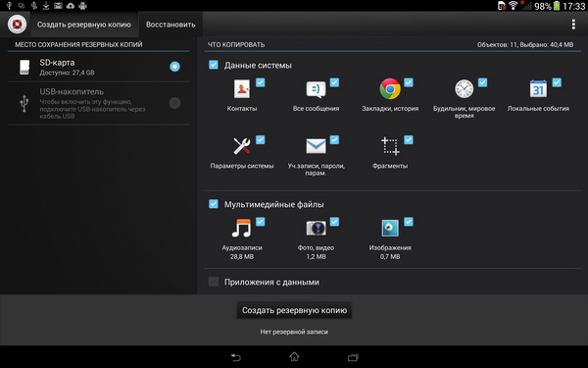The width and height of the screenshot is (588, 368).
Task: Tap the Локальные события calendar icon
Action: tap(538, 89)
